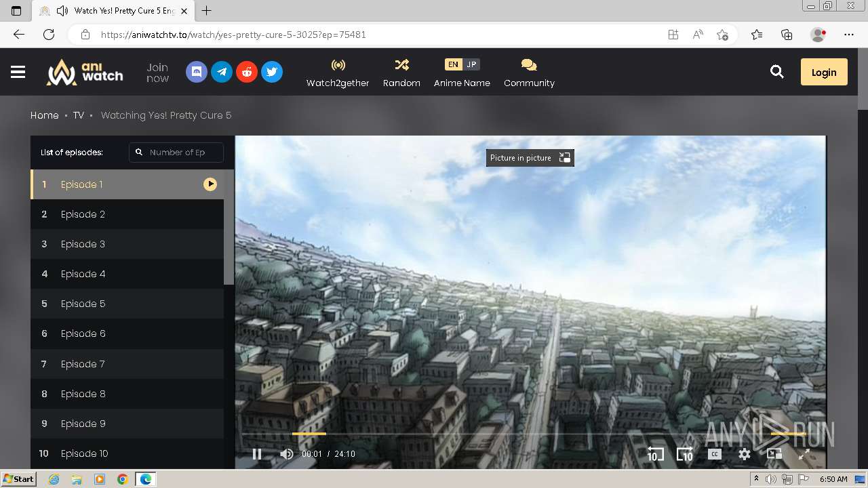Refresh the browser page
The image size is (868, 488).
click(x=49, y=35)
